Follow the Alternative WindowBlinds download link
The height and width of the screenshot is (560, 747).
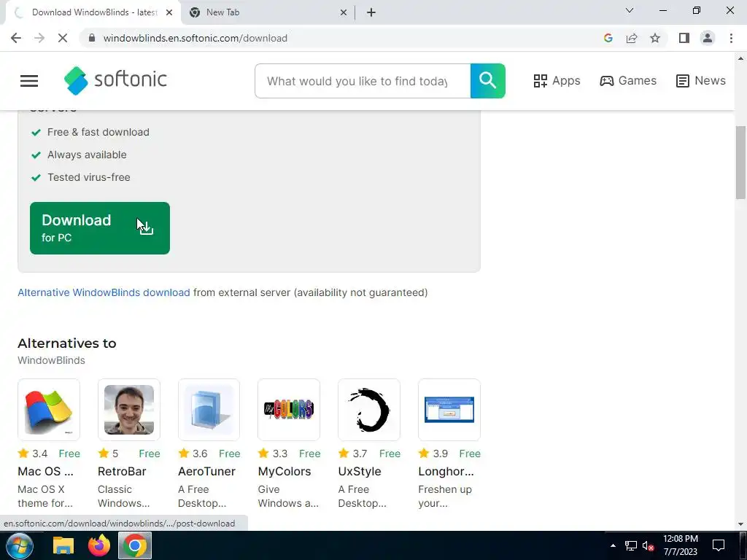104,292
